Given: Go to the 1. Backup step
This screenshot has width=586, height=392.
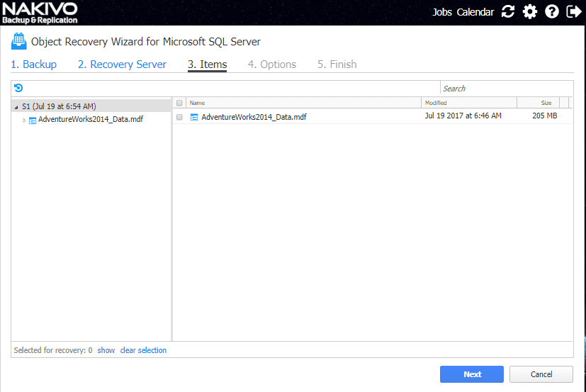Looking at the screenshot, I should click(x=33, y=65).
